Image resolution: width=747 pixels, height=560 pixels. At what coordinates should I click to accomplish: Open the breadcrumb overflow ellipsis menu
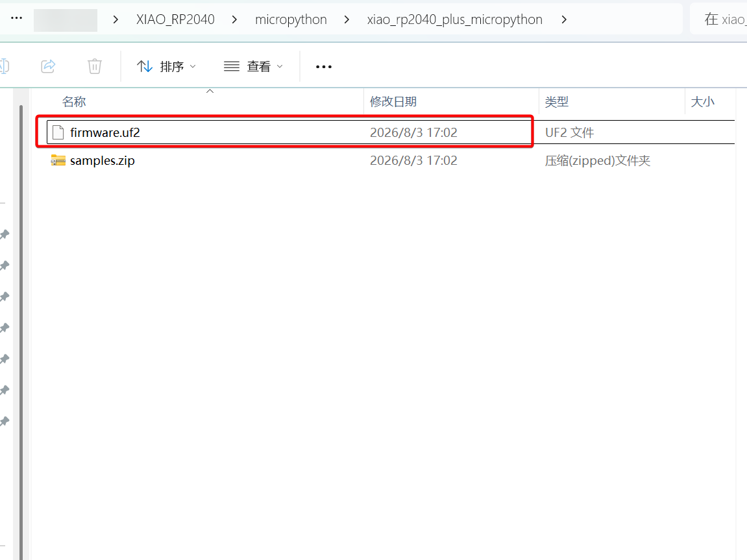pos(17,18)
